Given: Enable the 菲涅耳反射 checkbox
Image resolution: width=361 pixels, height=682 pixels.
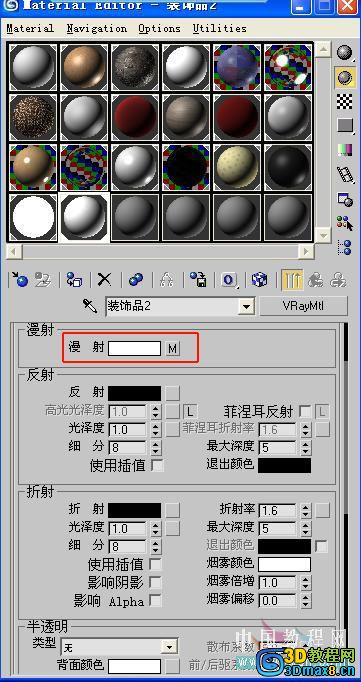Looking at the screenshot, I should [305, 411].
